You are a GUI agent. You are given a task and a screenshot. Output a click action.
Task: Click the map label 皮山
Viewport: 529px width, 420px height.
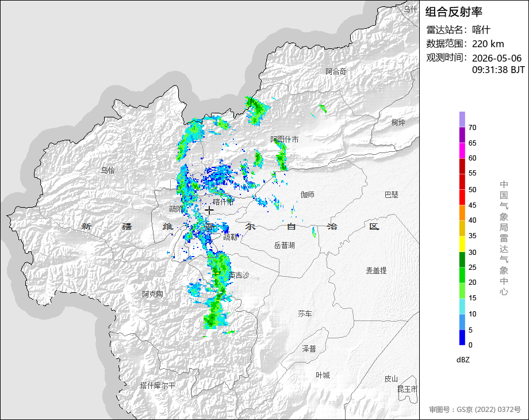(392, 379)
